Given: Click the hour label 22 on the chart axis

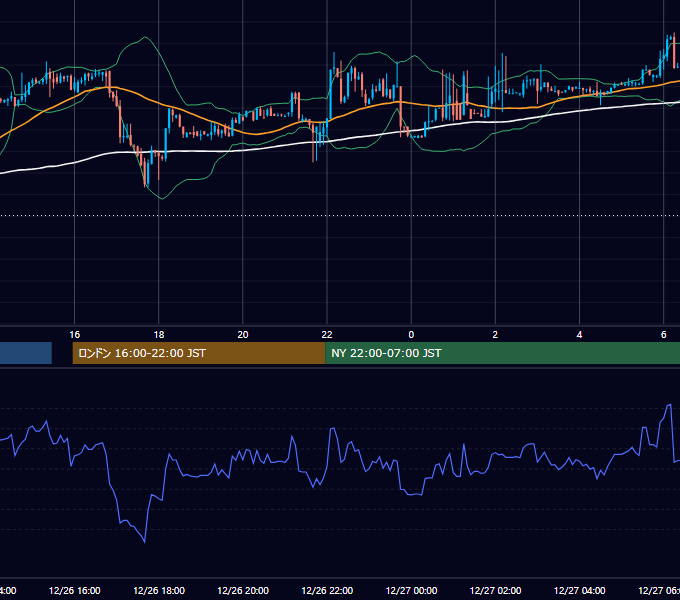Looking at the screenshot, I should point(327,335).
